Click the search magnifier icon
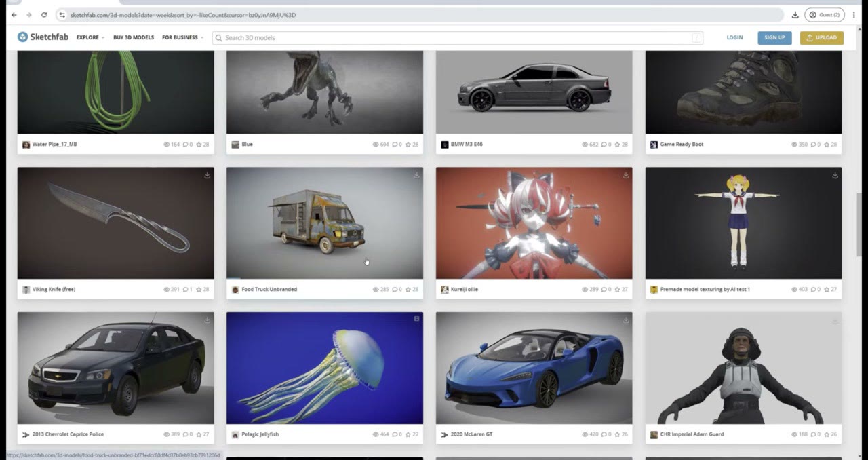Screen dimensions: 868x460 point(218,38)
